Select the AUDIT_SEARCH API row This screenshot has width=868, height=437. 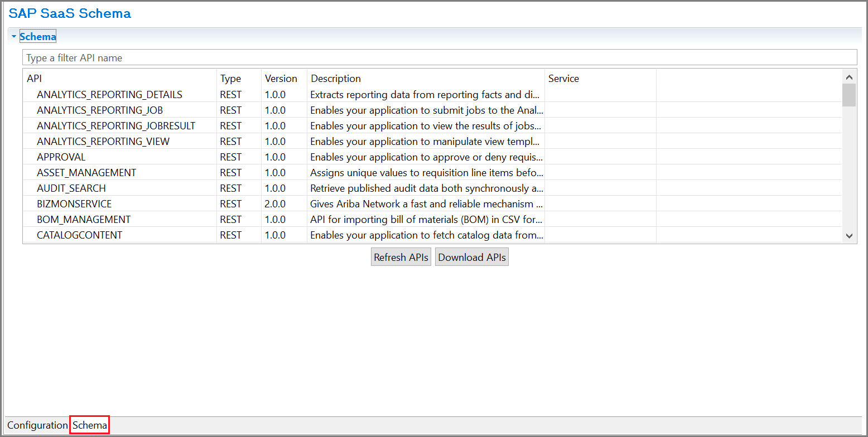tap(432, 188)
